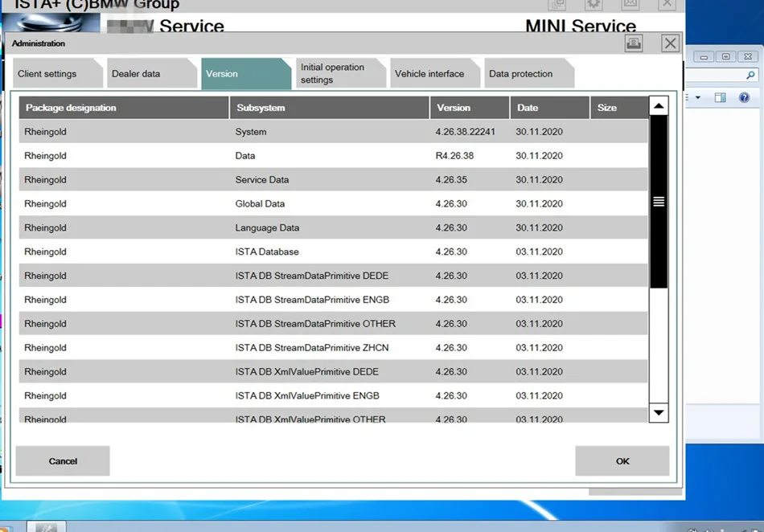The height and width of the screenshot is (532, 764).
Task: Click the print icon in Administration dialog
Action: [634, 43]
